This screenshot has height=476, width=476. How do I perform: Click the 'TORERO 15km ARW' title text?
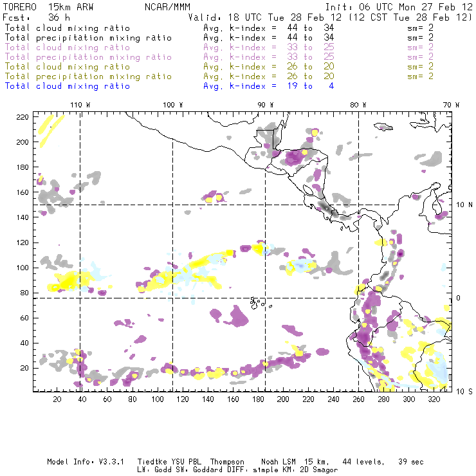pyautogui.click(x=48, y=6)
